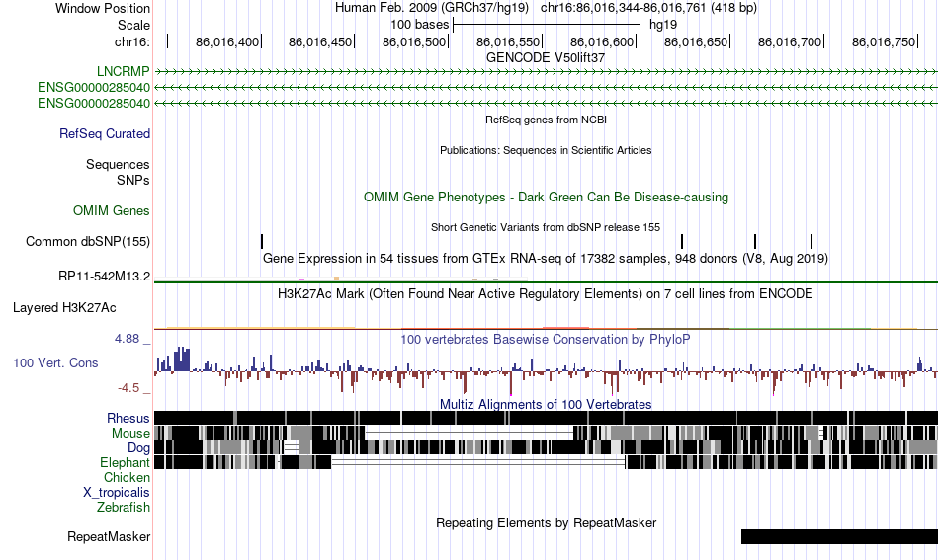The height and width of the screenshot is (560, 939).
Task: Click the Layered H3K27Ac track label
Action: click(64, 307)
